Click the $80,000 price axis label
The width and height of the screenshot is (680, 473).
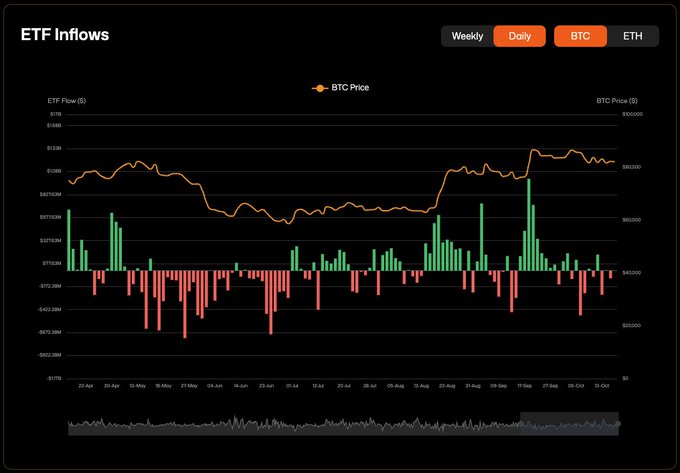point(631,167)
